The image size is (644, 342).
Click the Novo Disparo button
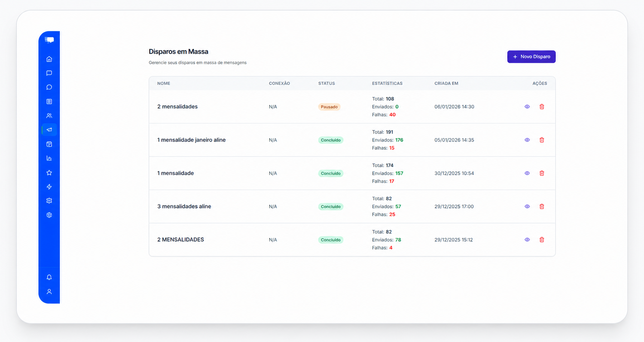531,57
